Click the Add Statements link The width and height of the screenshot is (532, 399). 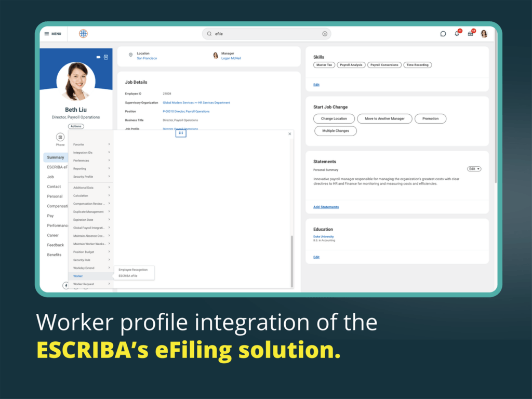pyautogui.click(x=326, y=207)
